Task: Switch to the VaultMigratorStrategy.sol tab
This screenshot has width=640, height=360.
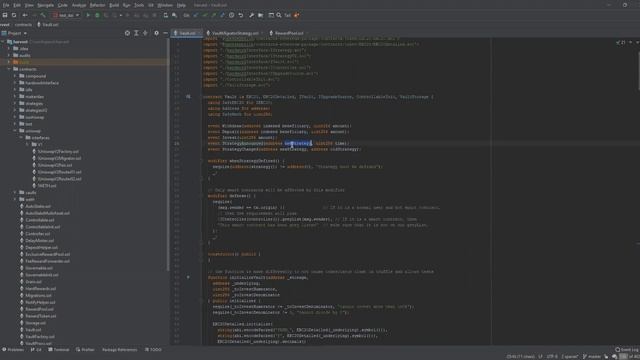Action: pyautogui.click(x=235, y=33)
